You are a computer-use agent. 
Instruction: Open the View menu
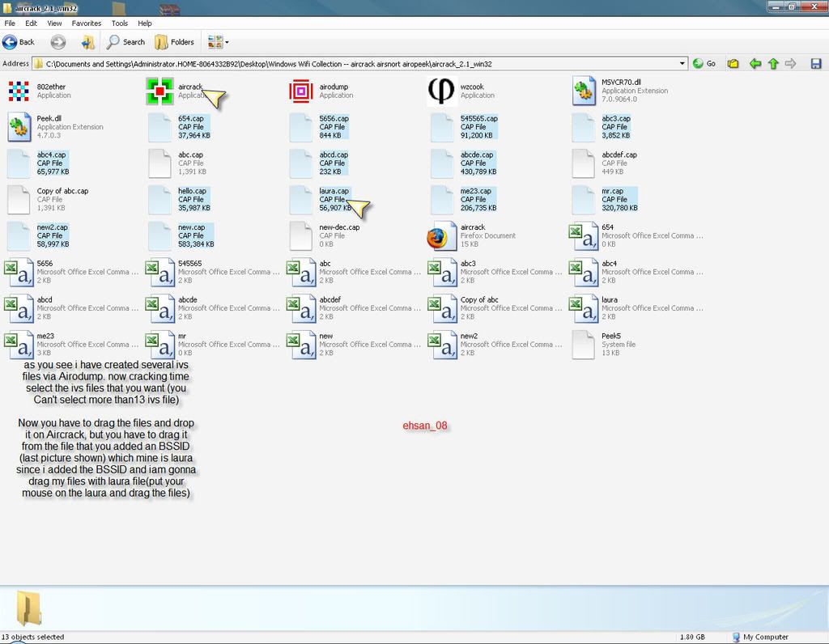coord(54,23)
